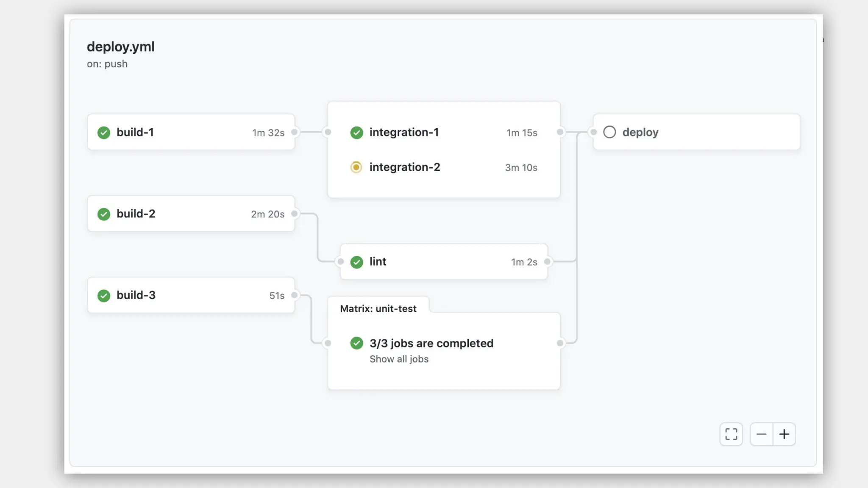Click the deploy pending circle status icon
The height and width of the screenshot is (488, 868).
(609, 132)
